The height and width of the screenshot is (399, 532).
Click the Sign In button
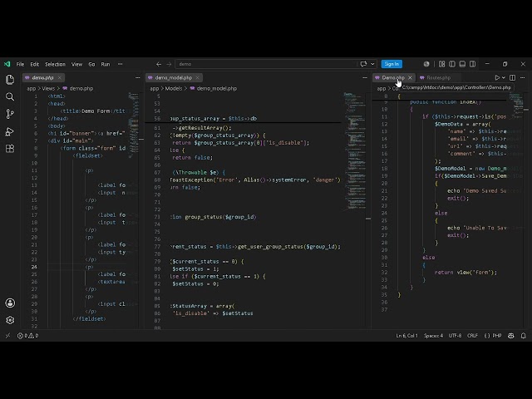(392, 64)
